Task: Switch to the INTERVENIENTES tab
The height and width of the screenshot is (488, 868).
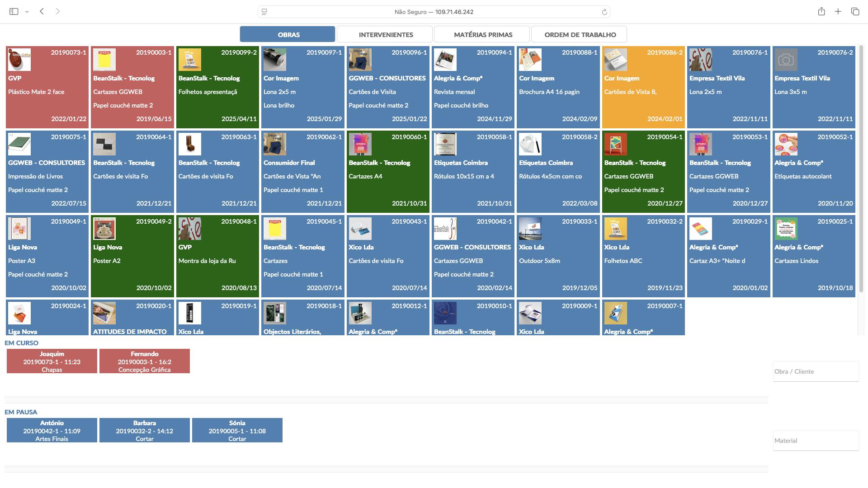Action: coord(386,34)
